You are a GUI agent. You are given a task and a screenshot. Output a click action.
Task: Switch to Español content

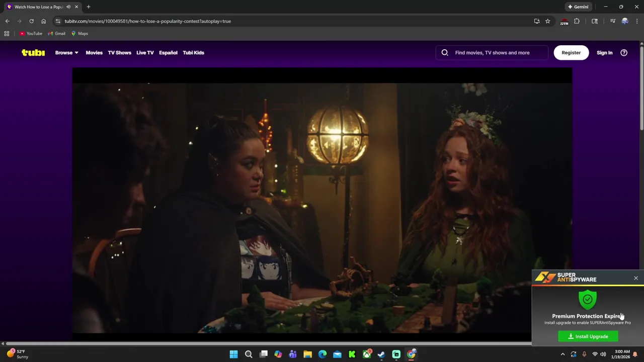(x=168, y=52)
